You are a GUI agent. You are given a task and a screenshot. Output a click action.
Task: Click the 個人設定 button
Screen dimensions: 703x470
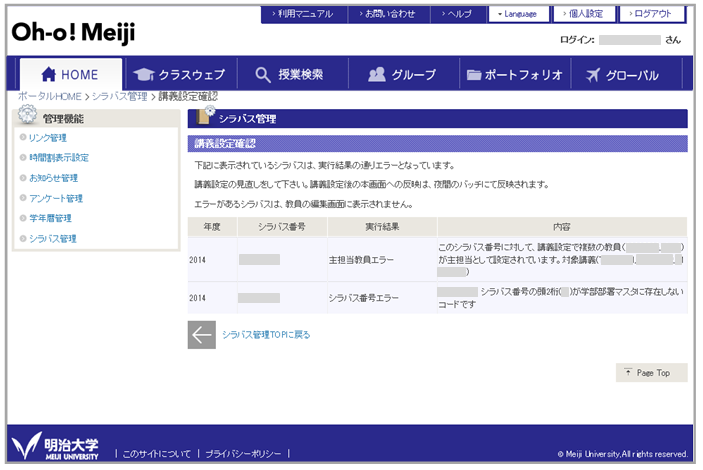[x=585, y=14]
